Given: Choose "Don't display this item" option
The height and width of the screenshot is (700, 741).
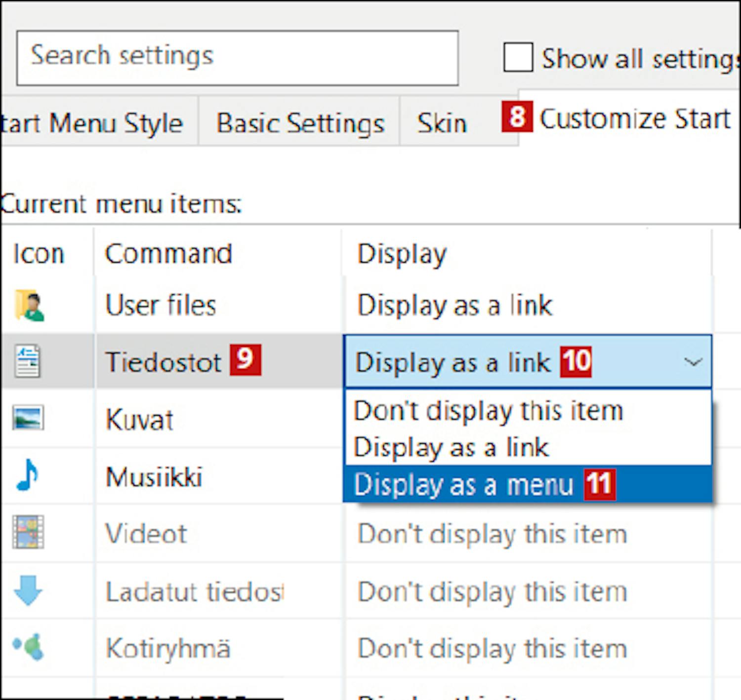Looking at the screenshot, I should [x=488, y=411].
